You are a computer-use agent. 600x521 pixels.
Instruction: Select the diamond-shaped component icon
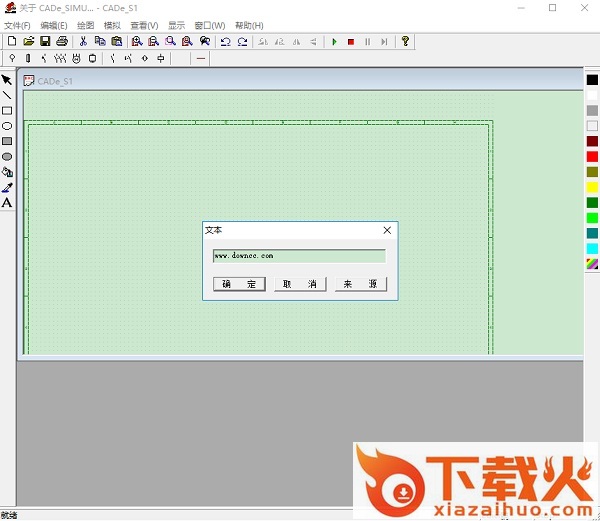point(145,58)
